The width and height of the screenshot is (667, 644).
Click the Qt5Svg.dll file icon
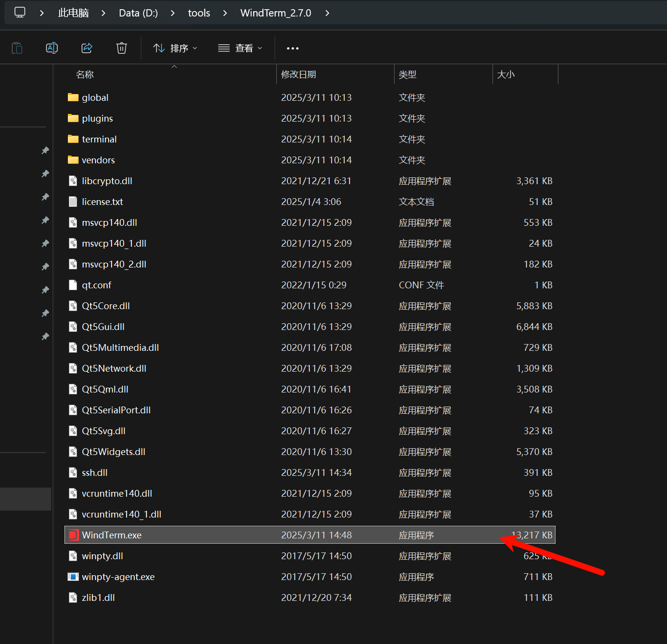point(73,431)
